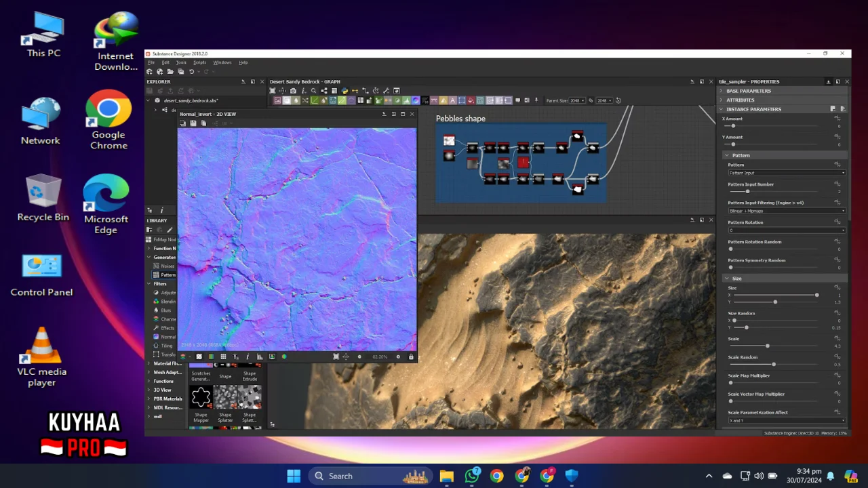This screenshot has height=488, width=868.
Task: Save 2D view image floppy icon
Action: pyautogui.click(x=193, y=123)
